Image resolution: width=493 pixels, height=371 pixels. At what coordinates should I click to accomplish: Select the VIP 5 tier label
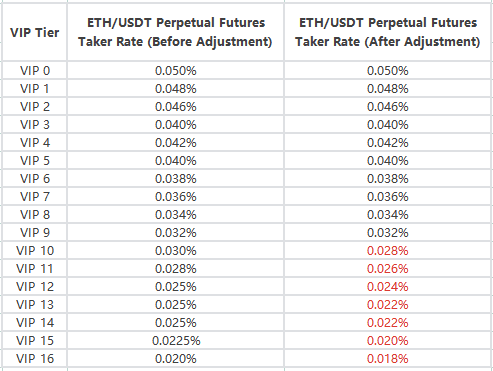[x=35, y=161]
